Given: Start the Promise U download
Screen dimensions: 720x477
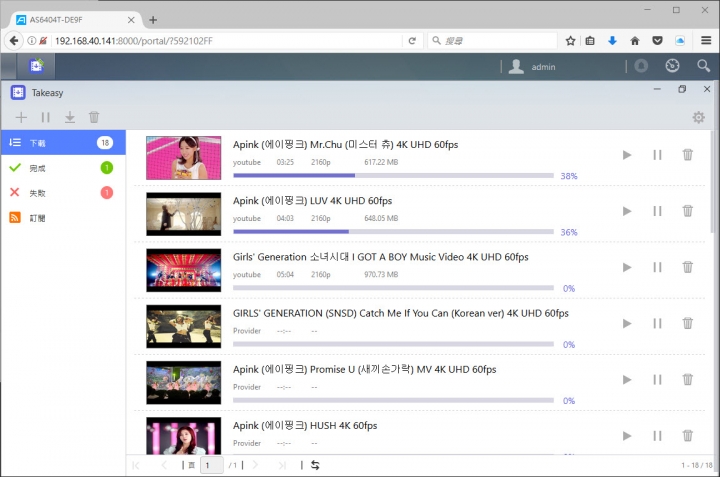Looking at the screenshot, I should [627, 380].
